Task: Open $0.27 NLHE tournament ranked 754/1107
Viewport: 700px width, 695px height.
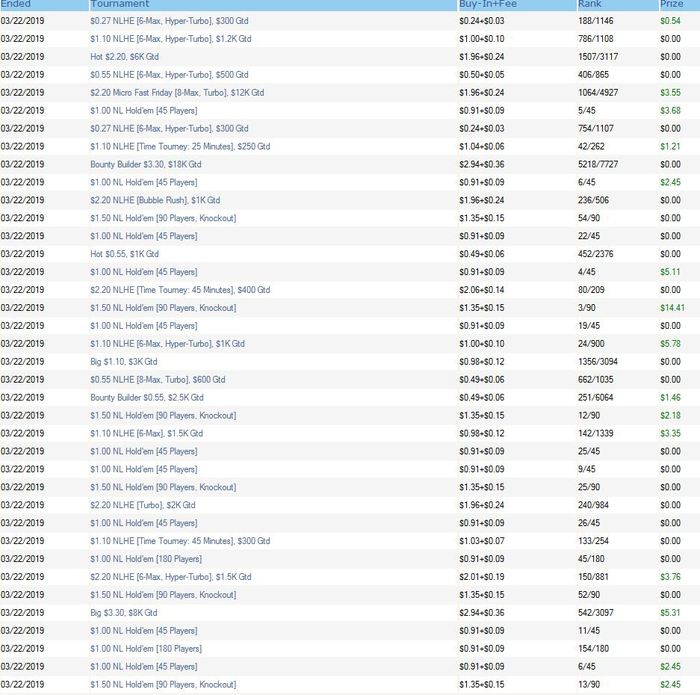Action: point(169,129)
